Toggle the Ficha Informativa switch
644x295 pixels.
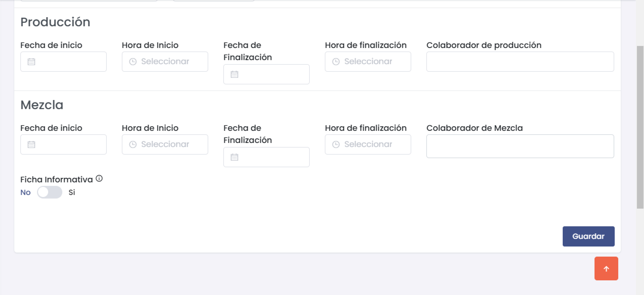point(49,192)
